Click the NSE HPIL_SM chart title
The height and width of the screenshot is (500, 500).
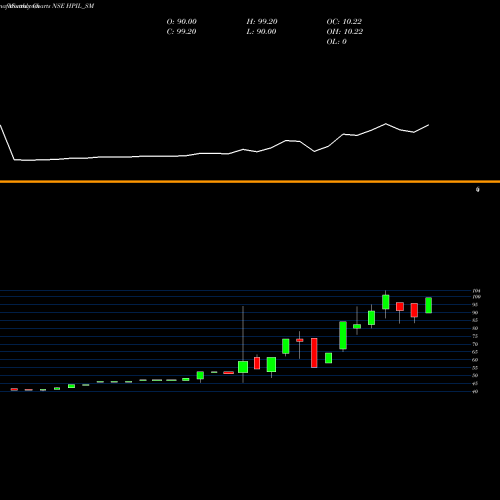pyautogui.click(x=73, y=6)
